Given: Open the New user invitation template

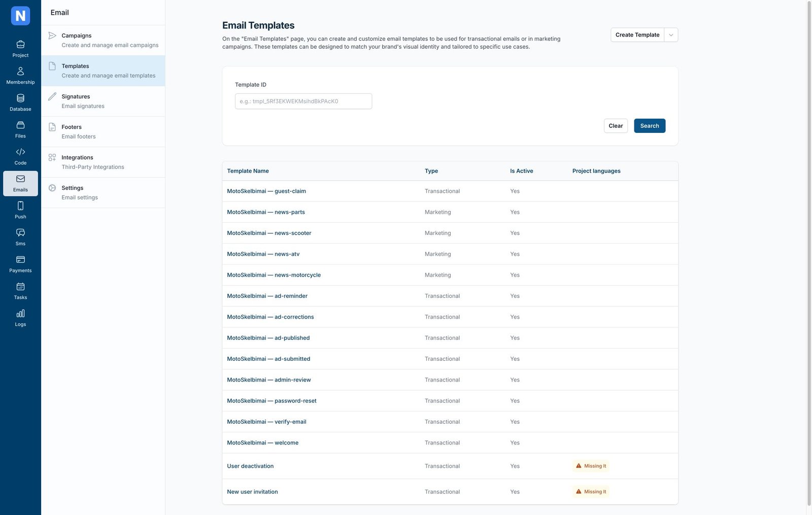Looking at the screenshot, I should coord(252,492).
